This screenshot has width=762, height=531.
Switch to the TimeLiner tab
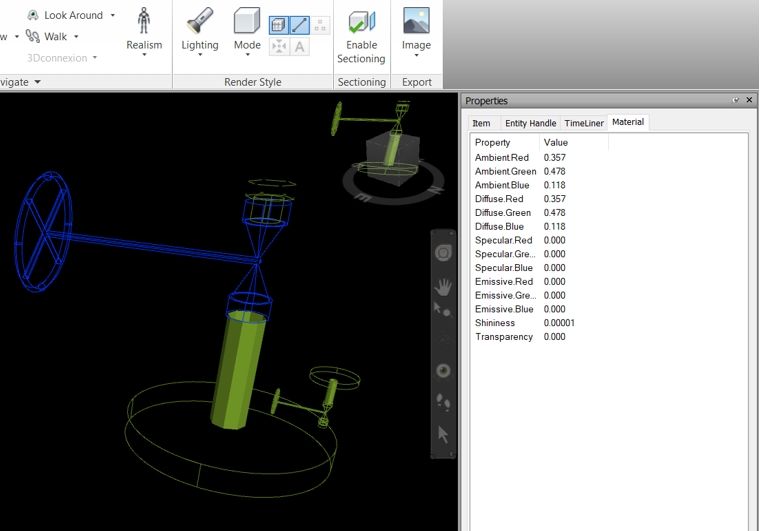(x=584, y=123)
